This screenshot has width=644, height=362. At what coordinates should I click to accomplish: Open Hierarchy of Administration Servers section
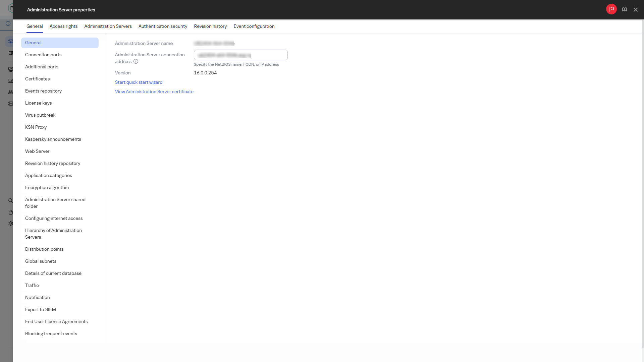(x=53, y=234)
